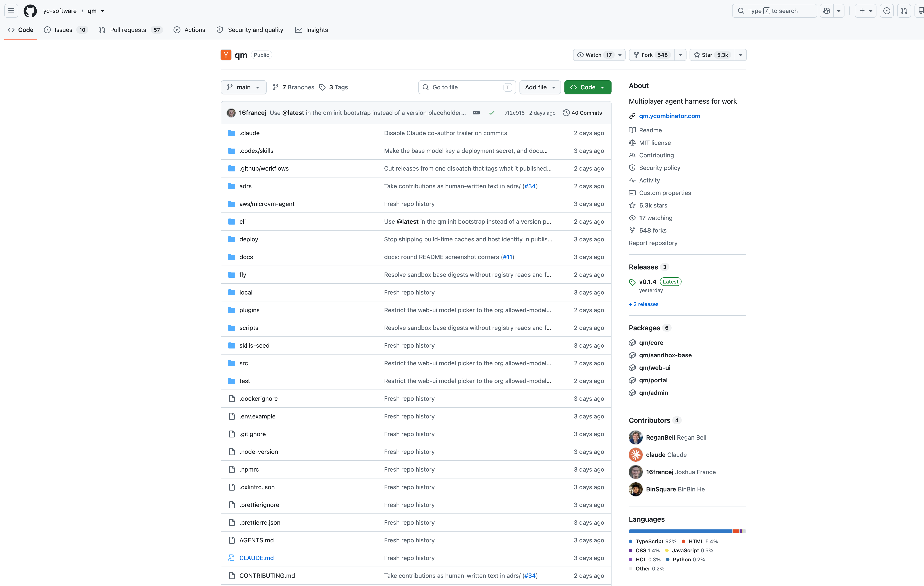
Task: Open the Security policy link
Action: click(659, 168)
